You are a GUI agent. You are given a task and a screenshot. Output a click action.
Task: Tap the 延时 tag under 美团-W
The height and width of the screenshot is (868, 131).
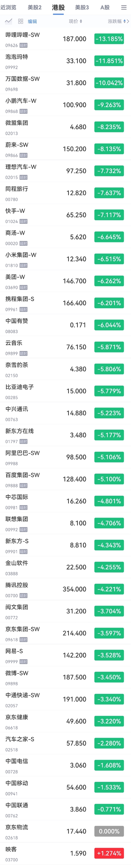24,287
